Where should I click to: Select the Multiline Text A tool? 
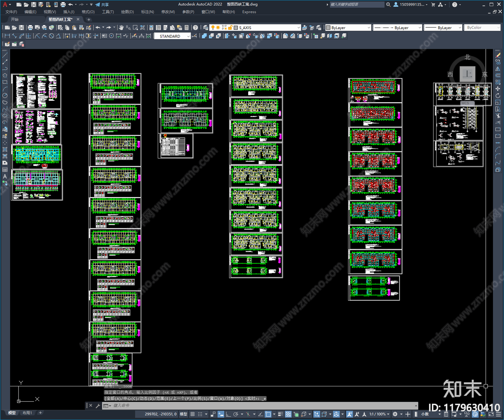click(x=5, y=176)
